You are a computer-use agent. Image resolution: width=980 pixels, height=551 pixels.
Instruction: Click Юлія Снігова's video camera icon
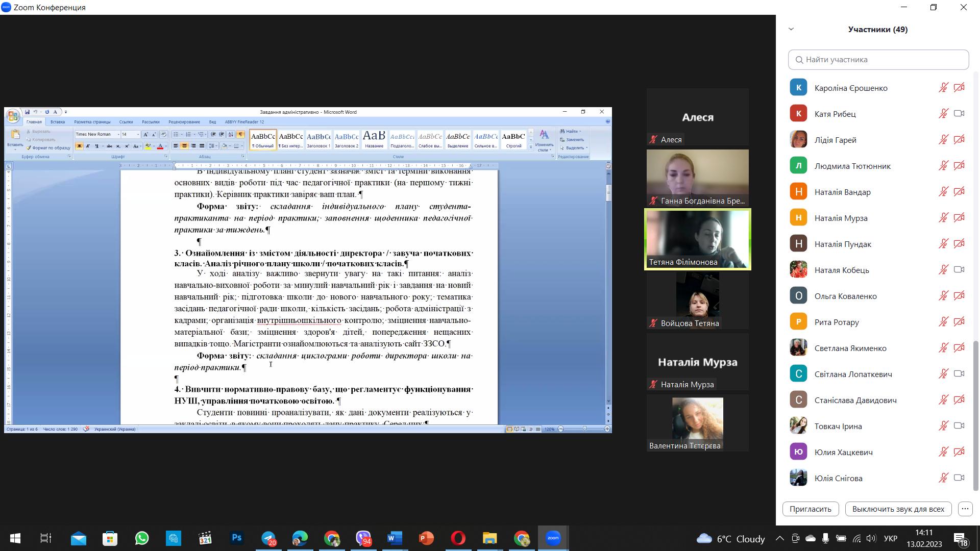coord(959,478)
